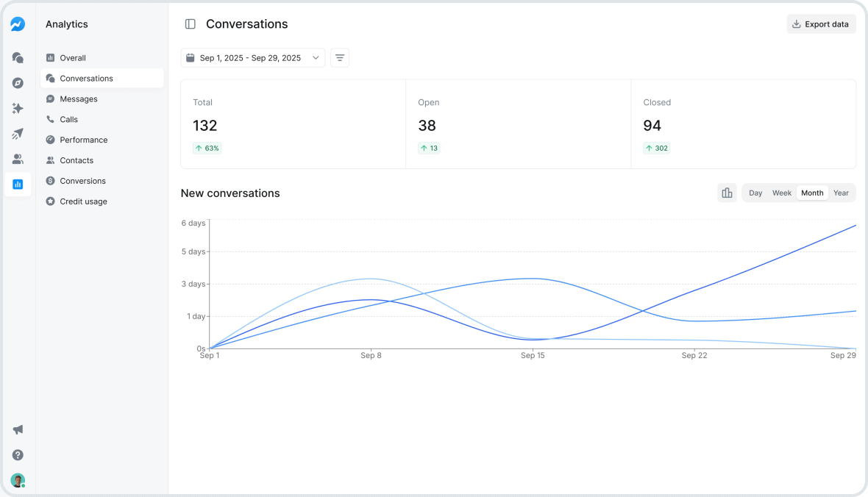868x497 pixels.
Task: Open the Sep 1 - Sep 29 date picker
Action: [x=252, y=57]
